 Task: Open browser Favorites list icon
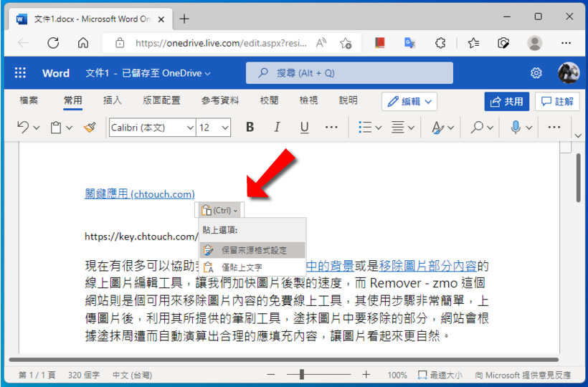pos(473,43)
